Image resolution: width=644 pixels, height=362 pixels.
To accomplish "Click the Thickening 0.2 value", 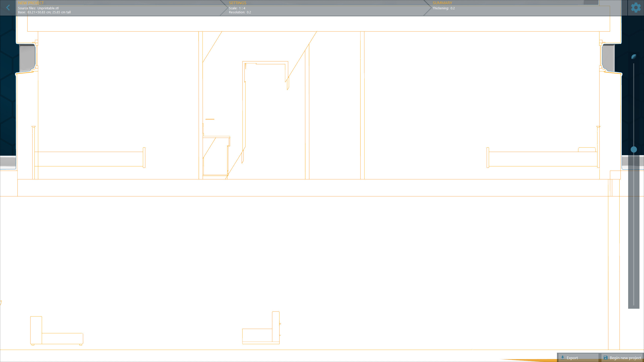I will (443, 8).
